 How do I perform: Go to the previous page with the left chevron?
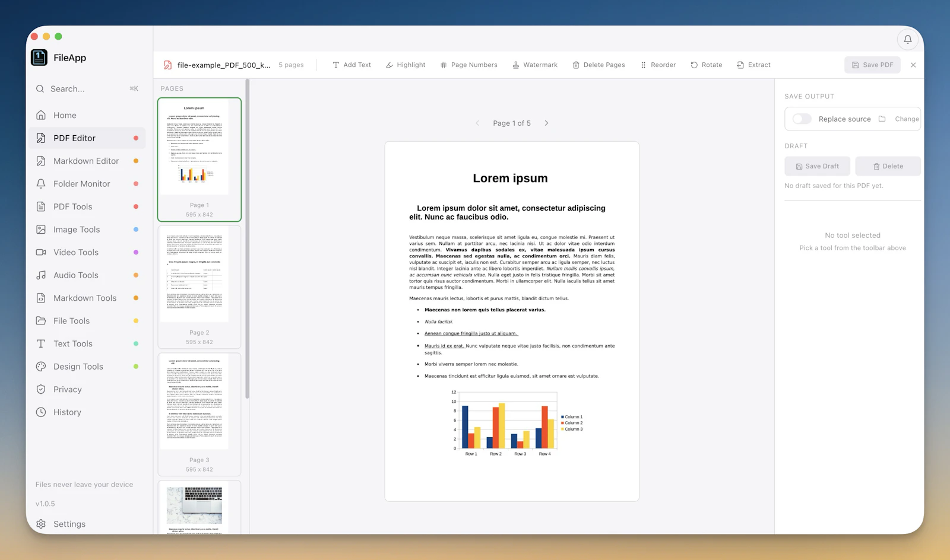pyautogui.click(x=477, y=123)
